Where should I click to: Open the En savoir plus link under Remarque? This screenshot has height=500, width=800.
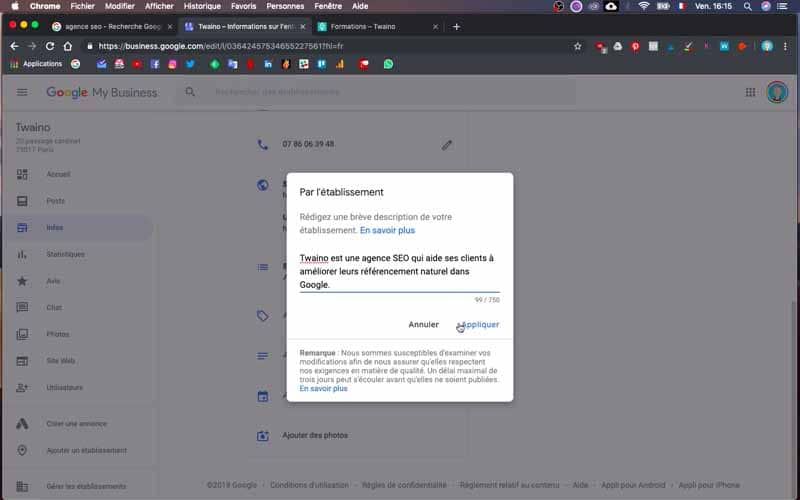[x=323, y=388]
